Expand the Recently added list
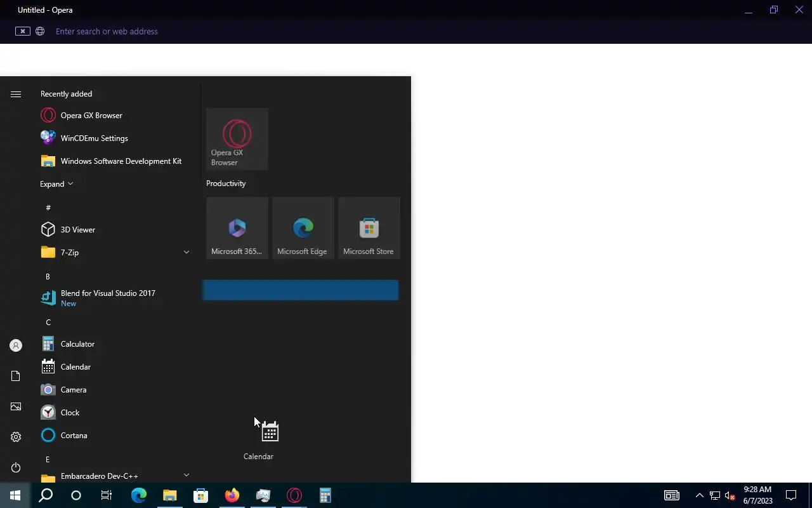Screen dimensions: 812x508 [x=56, y=184]
